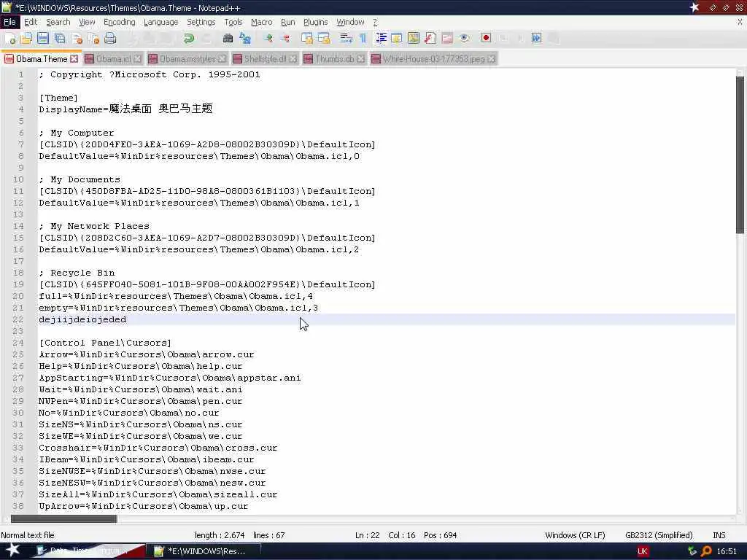Open the Tools menu
Viewport: 747px width, 560px height.
pos(233,23)
